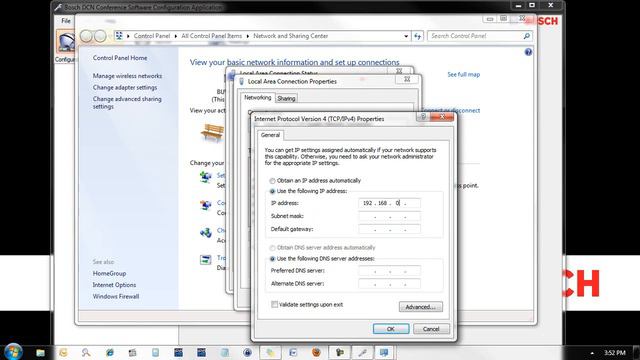Open the Windows Start menu
The height and width of the screenshot is (360, 640).
[x=13, y=352]
